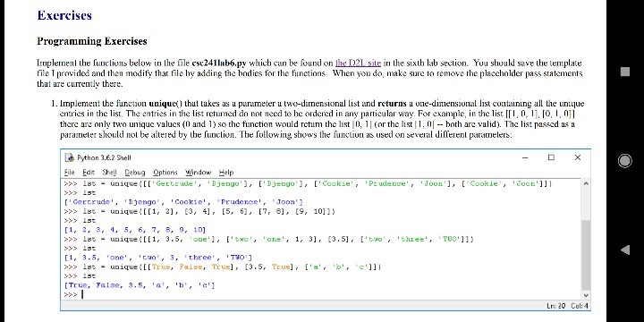Click the bold word 'returns' in exercise text
644x322 pixels.
click(x=392, y=104)
